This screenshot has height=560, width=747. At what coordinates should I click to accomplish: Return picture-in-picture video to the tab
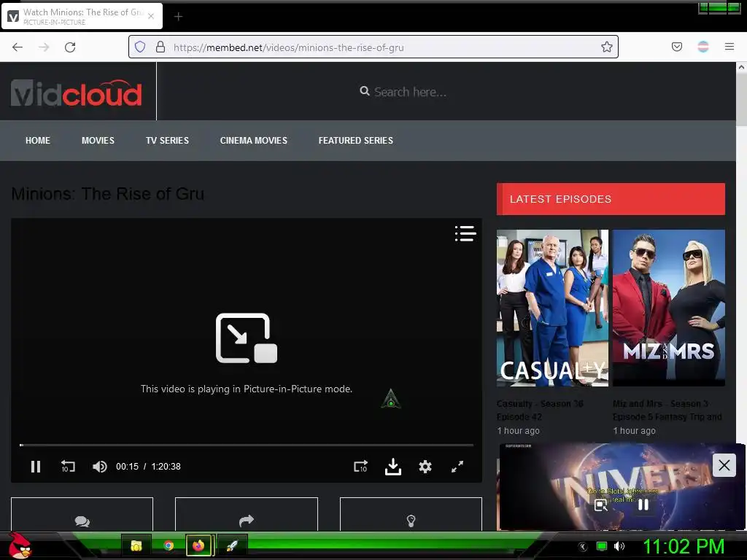click(x=601, y=505)
